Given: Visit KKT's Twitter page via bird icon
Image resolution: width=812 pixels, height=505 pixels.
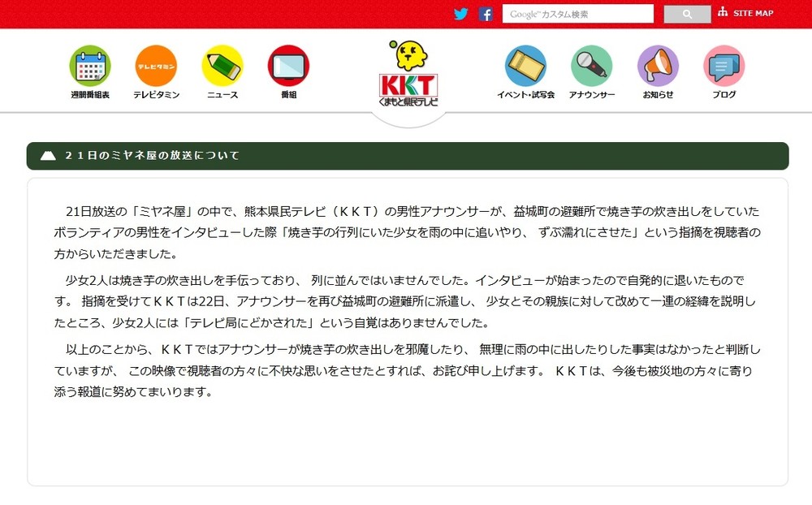Looking at the screenshot, I should pos(461,13).
